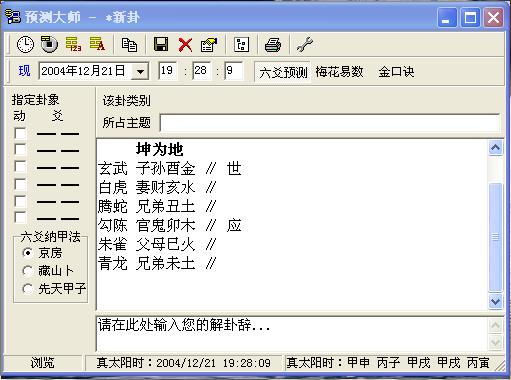Click the clock icon in the toolbar

(25, 44)
